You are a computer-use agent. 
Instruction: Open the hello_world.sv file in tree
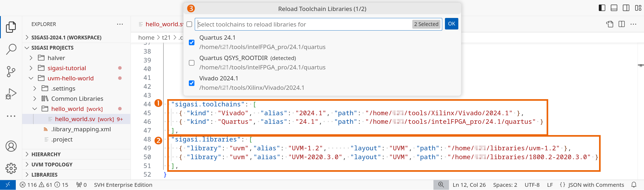[x=76, y=119]
